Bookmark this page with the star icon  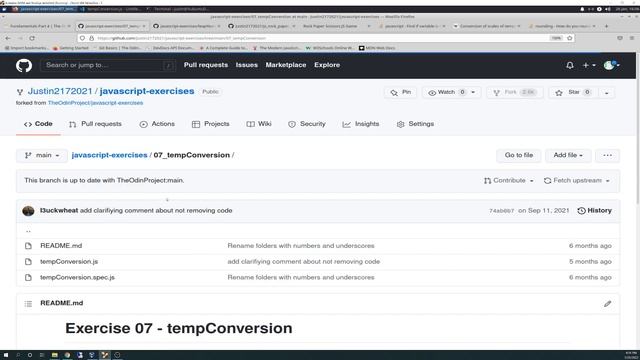click(570, 38)
